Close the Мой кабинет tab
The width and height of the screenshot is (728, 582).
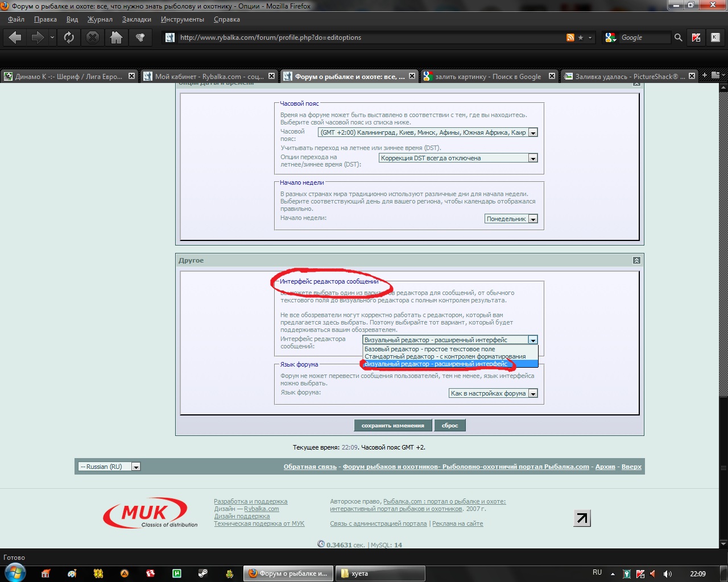(x=271, y=76)
